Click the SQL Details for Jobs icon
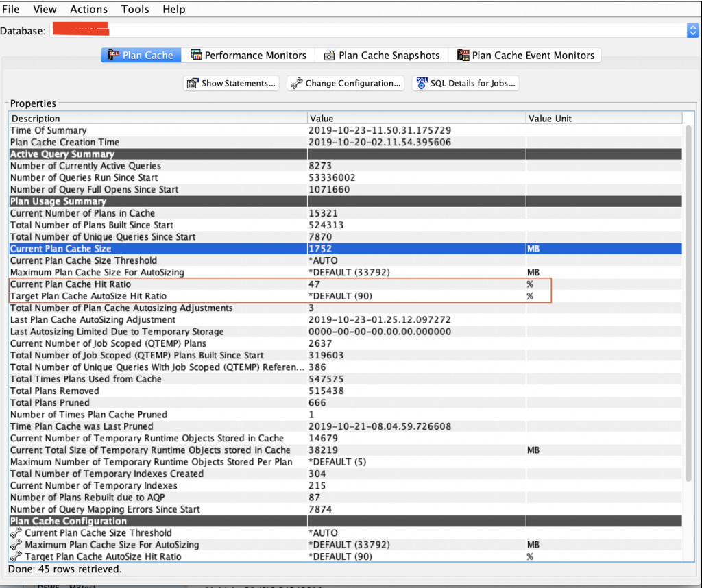This screenshot has height=588, width=702. [421, 84]
